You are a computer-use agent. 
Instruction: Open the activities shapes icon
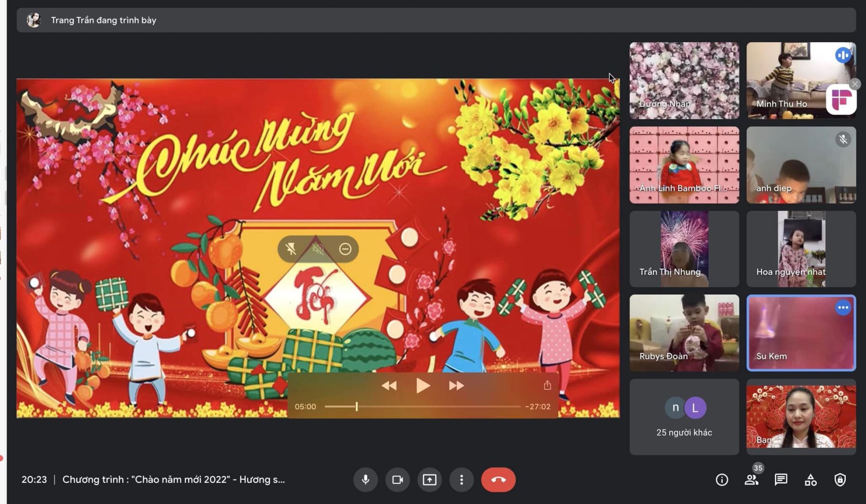(x=811, y=479)
